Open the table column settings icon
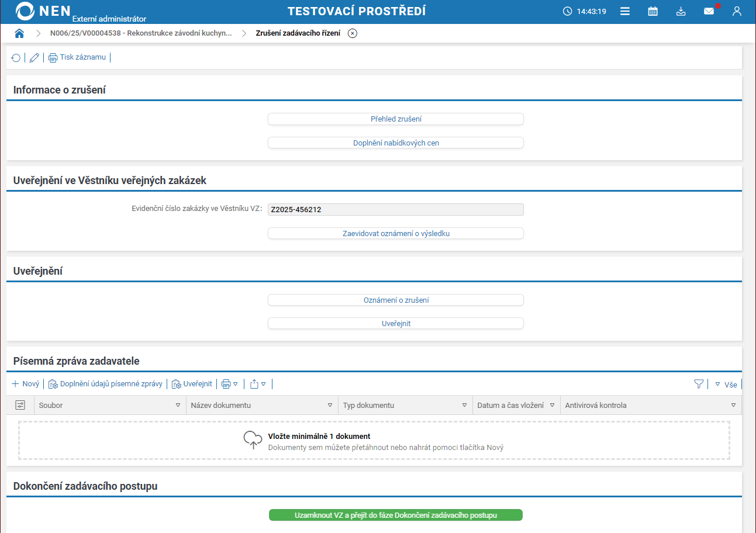The image size is (756, 533). pos(20,405)
